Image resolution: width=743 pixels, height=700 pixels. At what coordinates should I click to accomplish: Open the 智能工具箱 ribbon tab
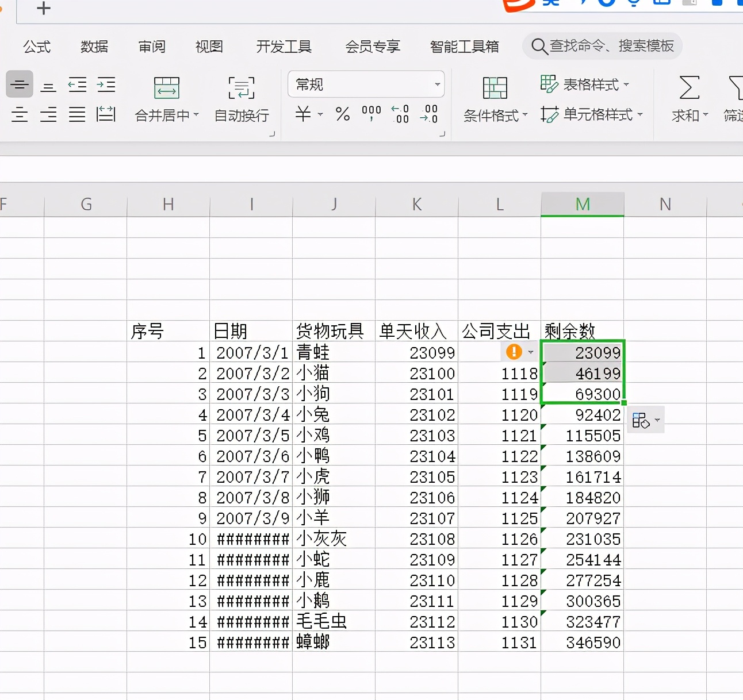click(x=465, y=47)
